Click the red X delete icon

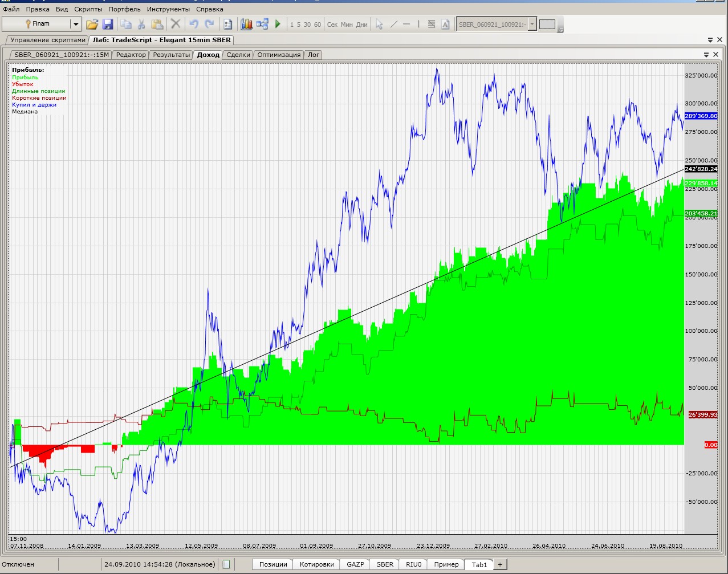[176, 24]
